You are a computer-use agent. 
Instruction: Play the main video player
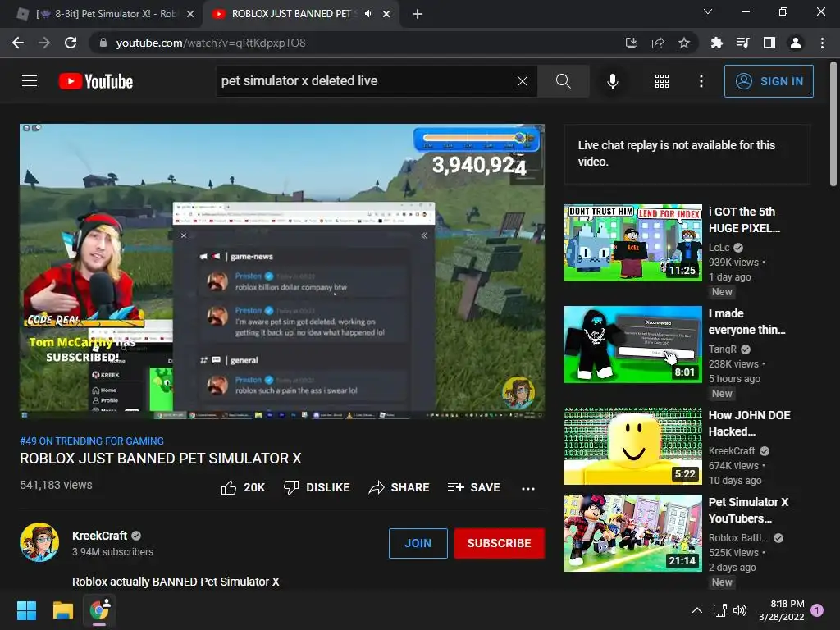click(282, 272)
